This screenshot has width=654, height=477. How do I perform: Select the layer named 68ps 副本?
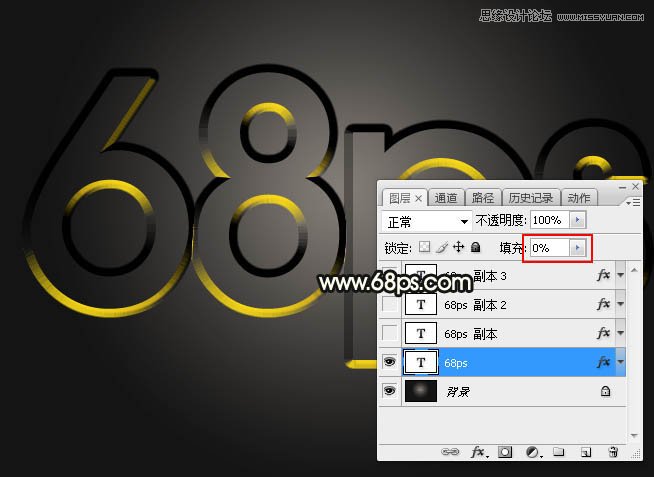pos(470,334)
